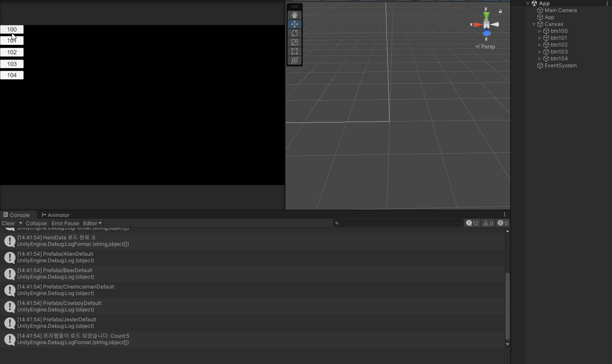Select the Prefabs/BearDefault log entry
Image resolution: width=612 pixels, height=364 pixels.
point(252,274)
